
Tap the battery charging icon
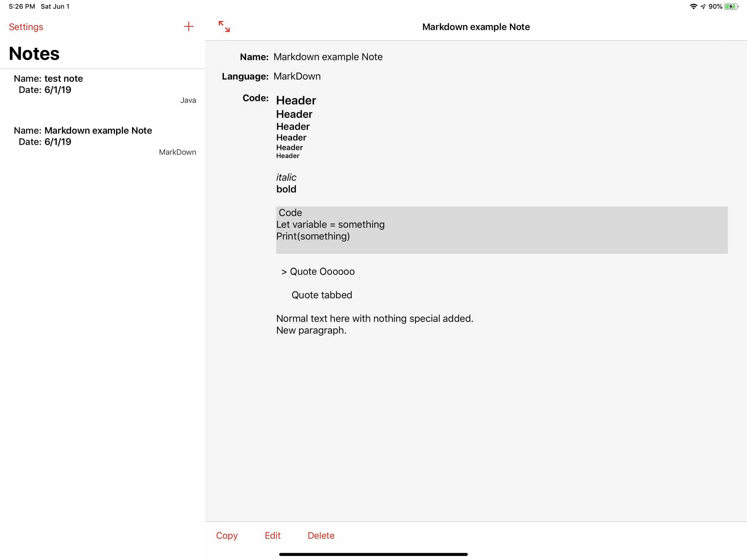click(x=731, y=7)
